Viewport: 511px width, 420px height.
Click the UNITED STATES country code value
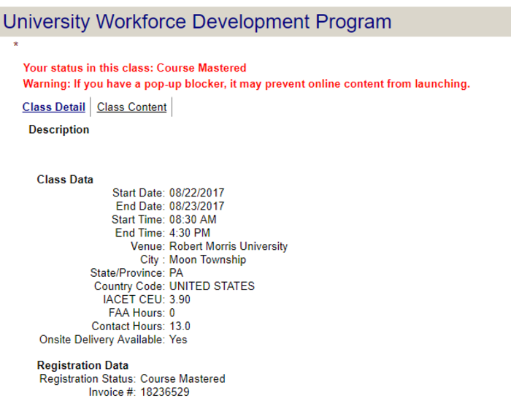(212, 286)
